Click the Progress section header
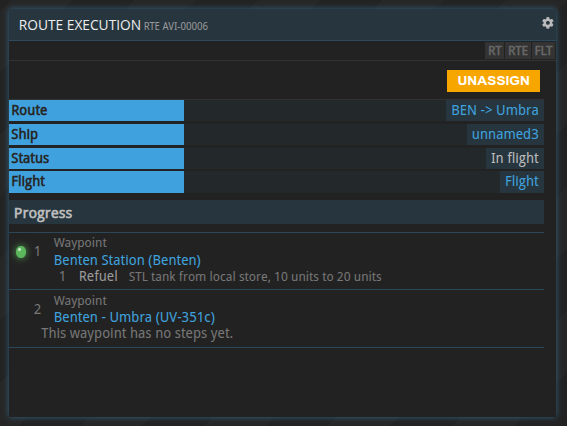The height and width of the screenshot is (426, 567). coord(276,213)
